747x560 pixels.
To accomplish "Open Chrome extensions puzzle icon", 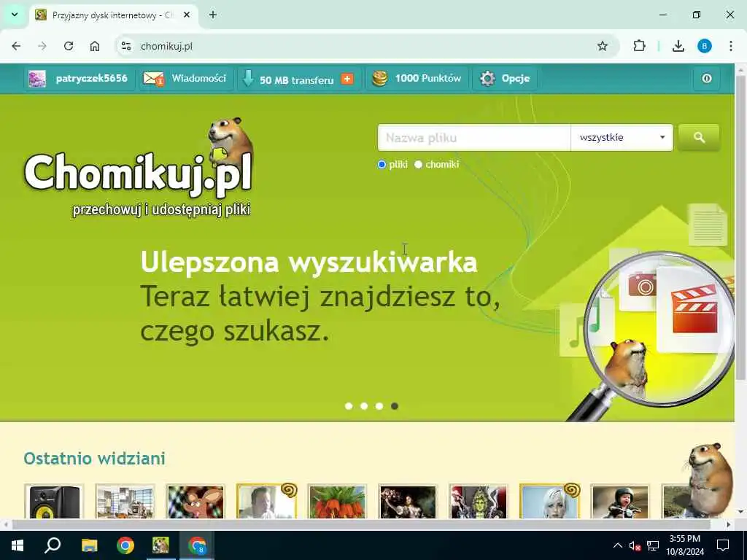I will (x=639, y=46).
